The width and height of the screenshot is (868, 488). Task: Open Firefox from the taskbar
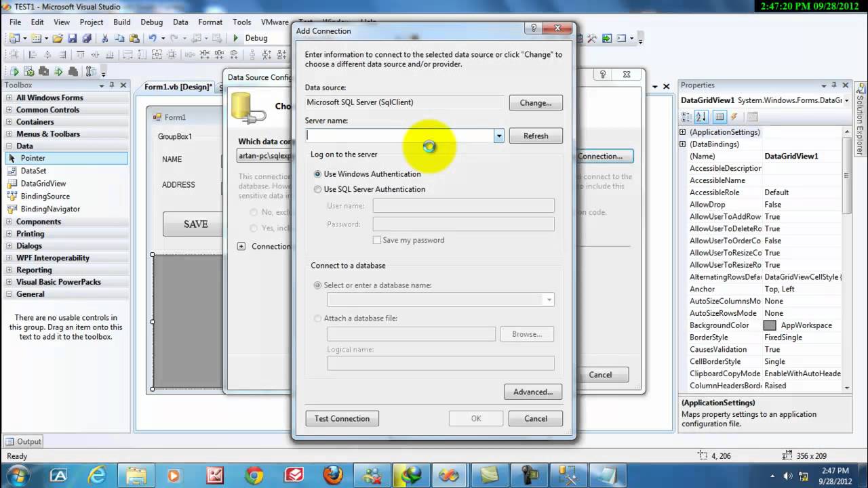point(333,475)
